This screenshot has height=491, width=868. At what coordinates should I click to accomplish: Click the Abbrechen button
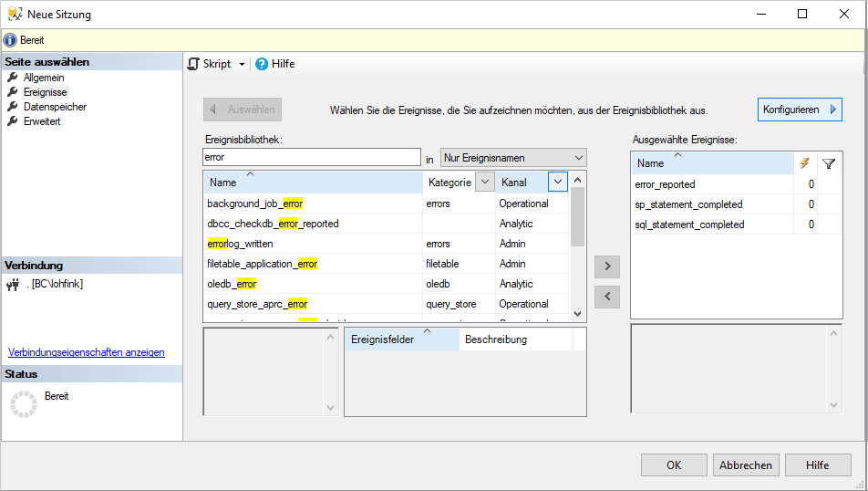[x=746, y=465]
